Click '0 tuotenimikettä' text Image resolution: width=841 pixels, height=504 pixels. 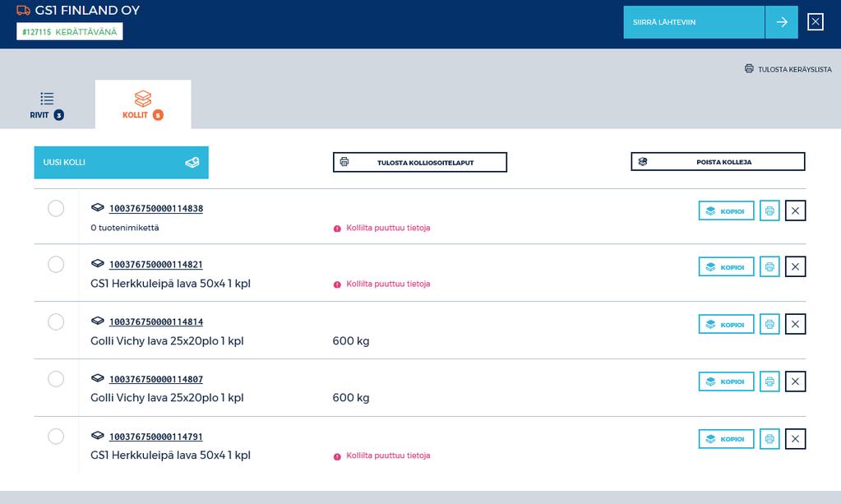point(124,228)
